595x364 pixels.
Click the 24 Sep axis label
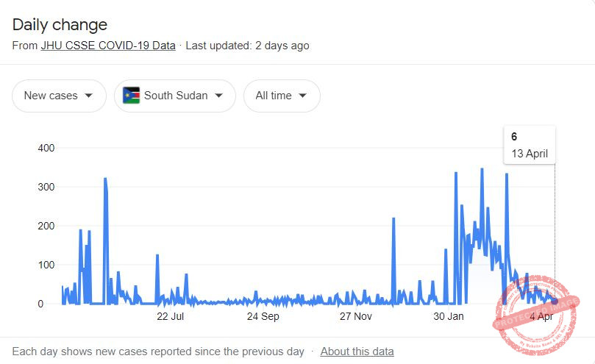click(263, 316)
